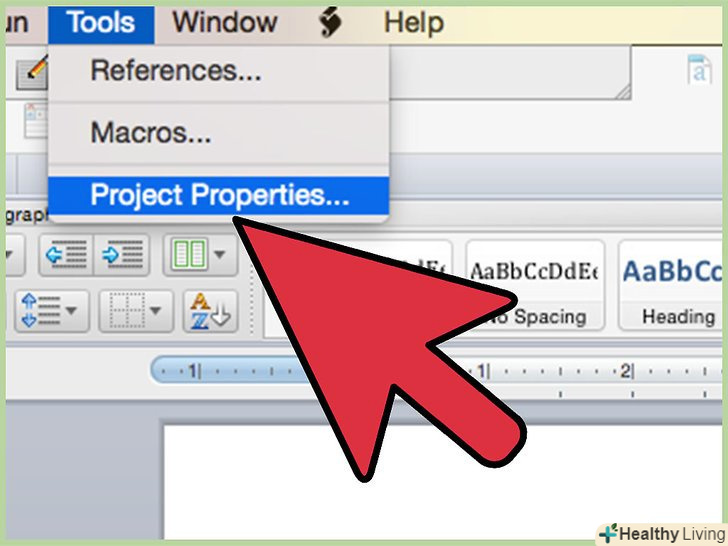
Task: Click the sort A-Z icon
Action: point(210,311)
